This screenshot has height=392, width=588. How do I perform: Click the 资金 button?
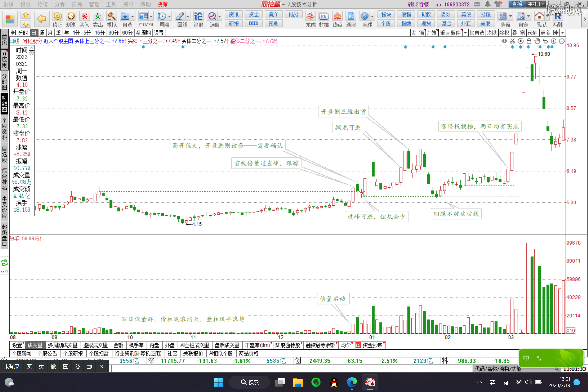pyautogui.click(x=254, y=14)
